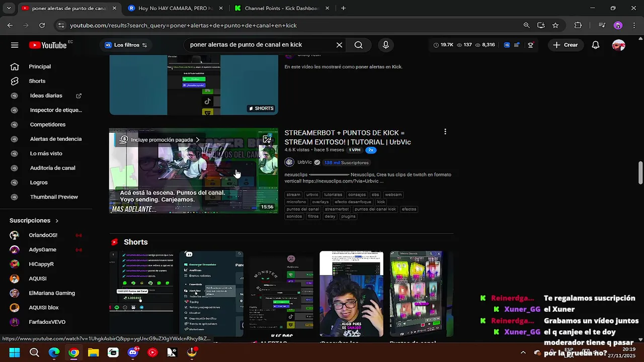Bookmark this page with the star
The width and height of the screenshot is (644, 362).
point(555,25)
